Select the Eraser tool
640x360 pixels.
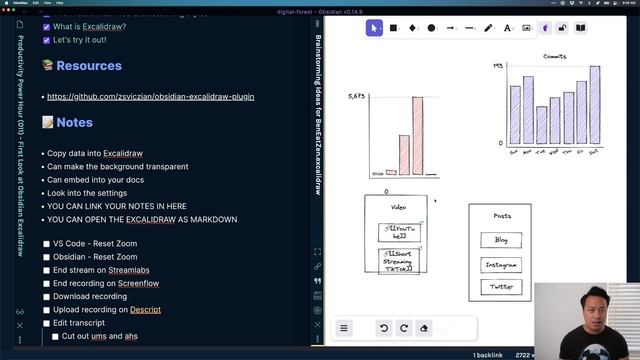click(424, 328)
